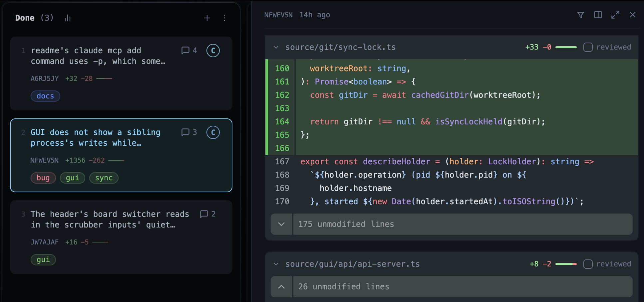Screen dimensions: 644x302
Task: Open the Done column options menu
Action: pyautogui.click(x=225, y=18)
